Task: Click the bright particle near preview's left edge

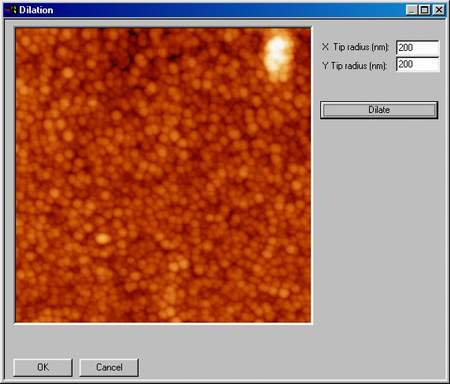Action: click(23, 89)
